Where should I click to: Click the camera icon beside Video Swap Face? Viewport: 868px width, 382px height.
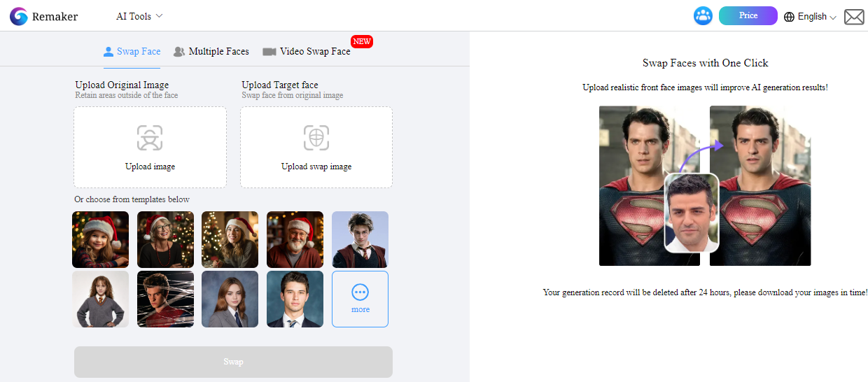(x=269, y=52)
